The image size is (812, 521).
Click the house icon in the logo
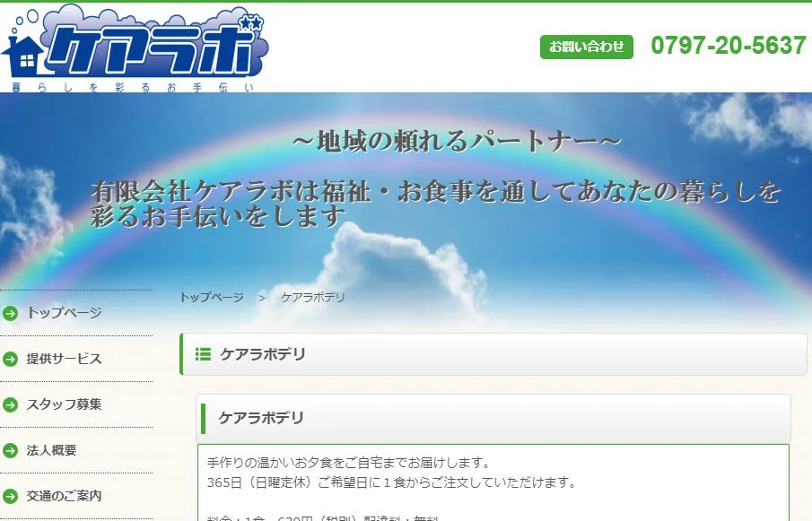pos(23,56)
